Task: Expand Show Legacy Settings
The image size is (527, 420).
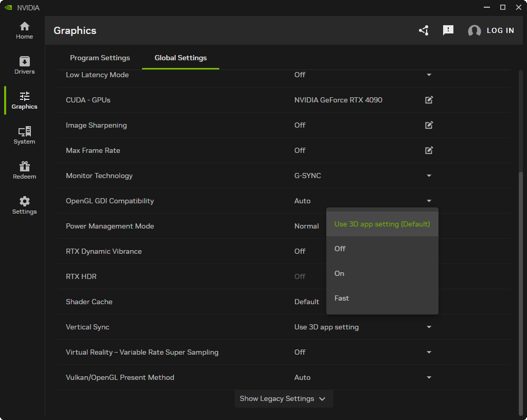Action: point(284,398)
